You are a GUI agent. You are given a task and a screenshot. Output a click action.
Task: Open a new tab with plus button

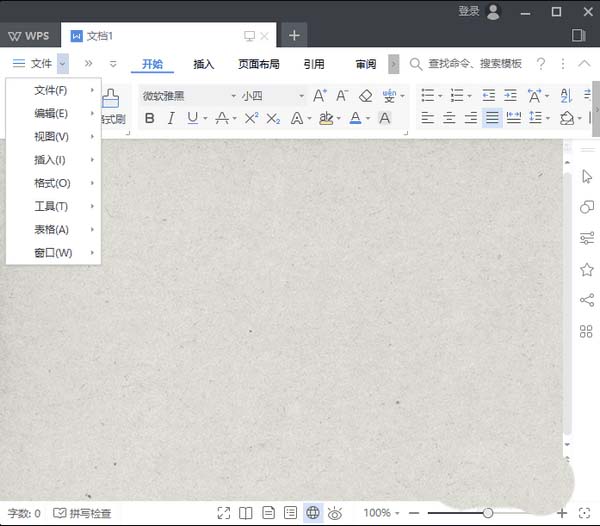294,35
